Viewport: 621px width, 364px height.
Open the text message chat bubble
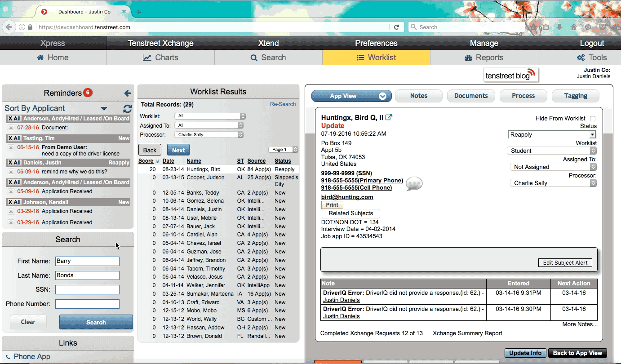[x=414, y=184]
